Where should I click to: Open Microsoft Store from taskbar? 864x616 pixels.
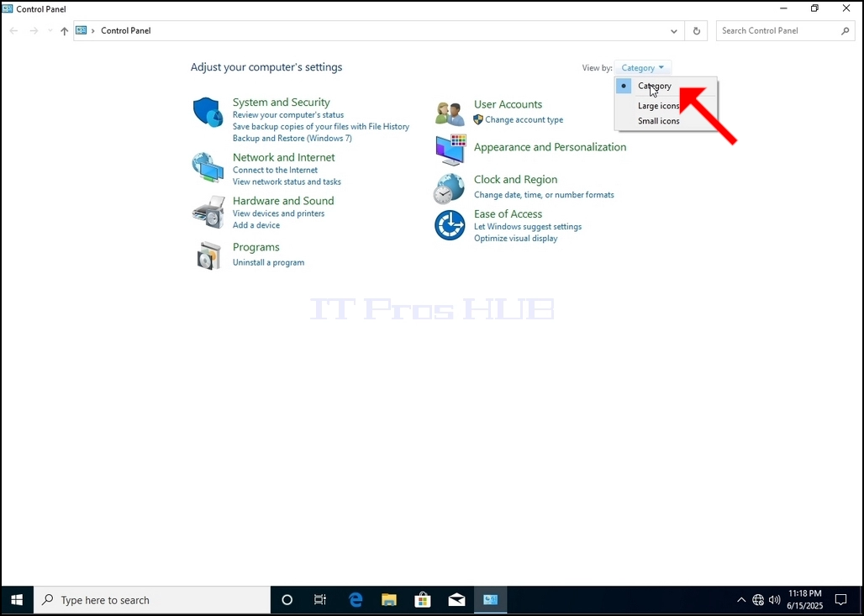tap(423, 600)
